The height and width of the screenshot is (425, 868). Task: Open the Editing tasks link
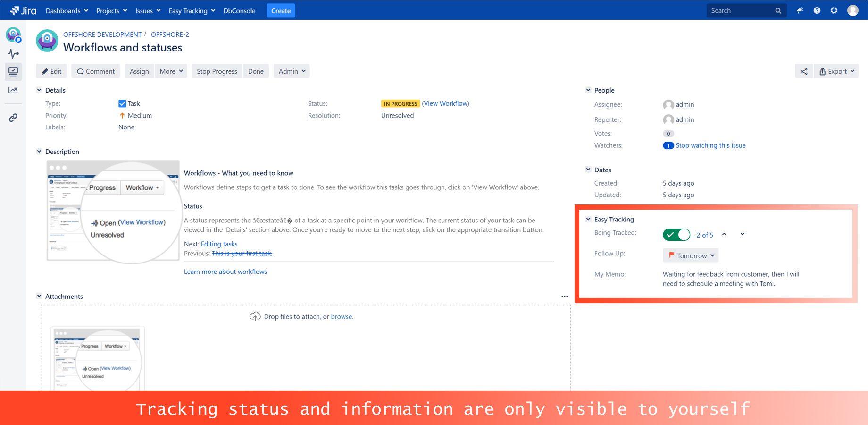(x=219, y=244)
